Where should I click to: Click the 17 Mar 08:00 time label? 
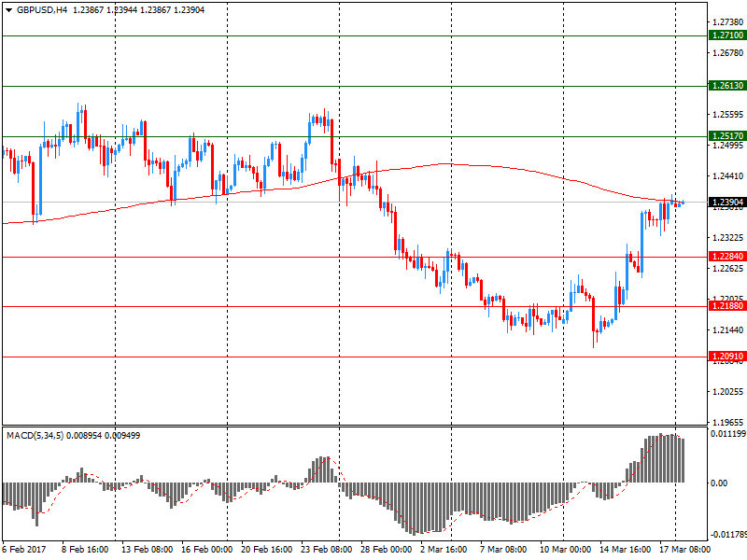pos(685,550)
